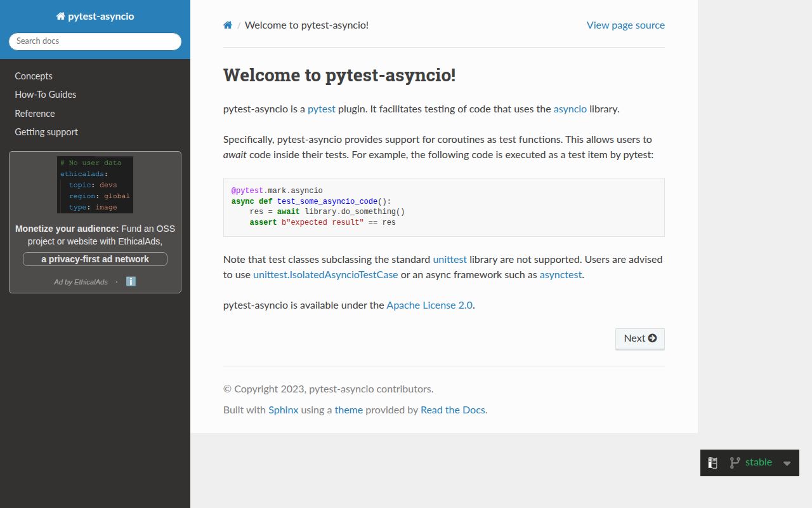Open the unittest.IsolatedAsyncioTestCase link
Screen dimensions: 812x508
click(x=325, y=275)
